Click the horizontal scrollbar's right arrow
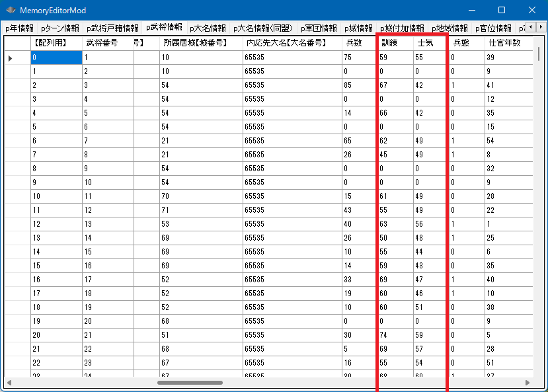Viewport: 548px width, 392px height. 527,382
